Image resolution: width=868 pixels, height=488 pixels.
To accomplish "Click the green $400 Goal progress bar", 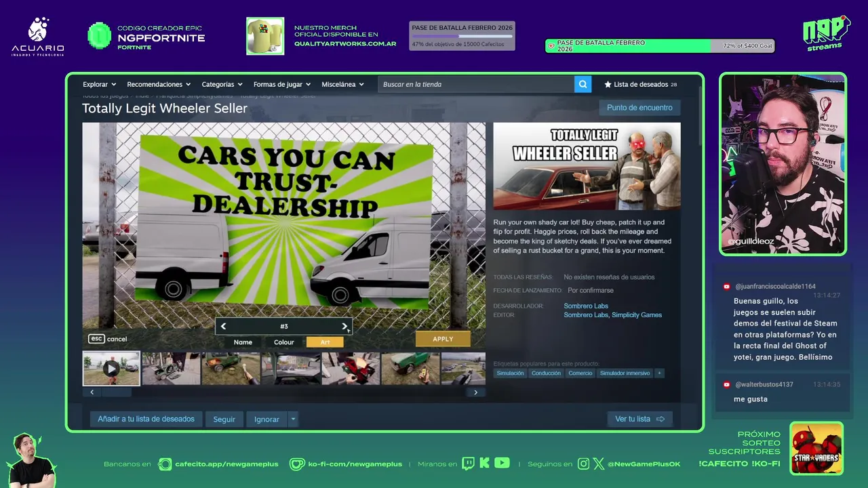I will [x=660, y=46].
